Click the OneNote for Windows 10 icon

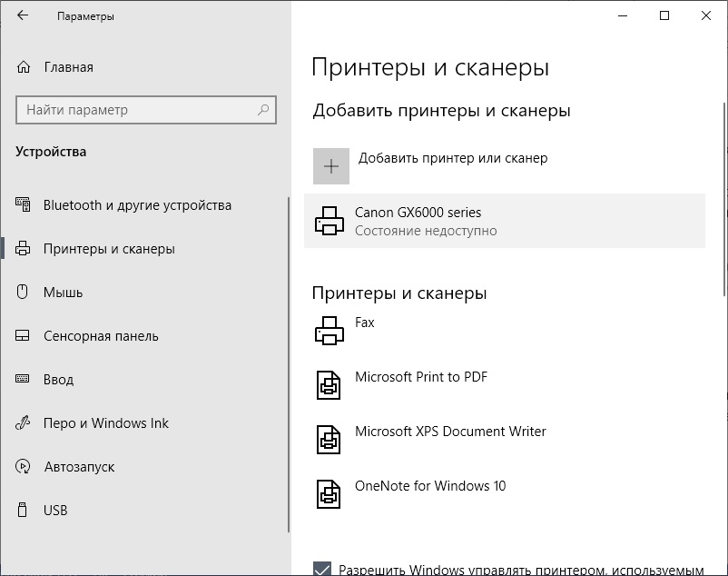click(x=329, y=494)
